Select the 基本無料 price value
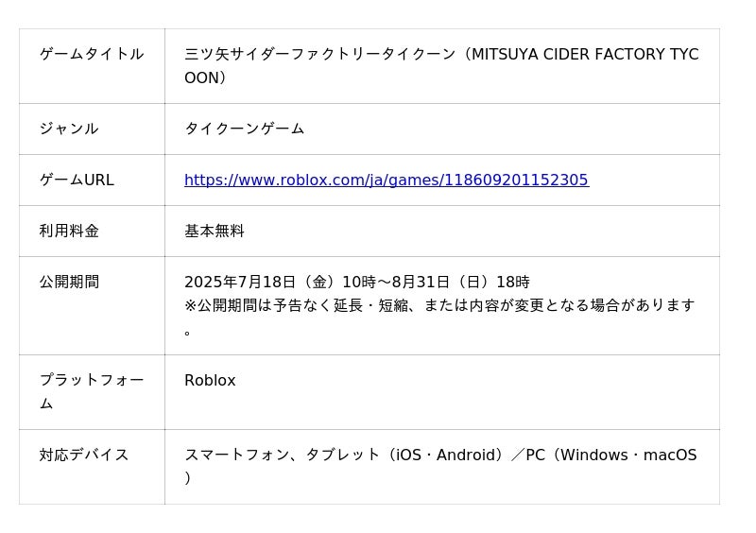Screen dimensions: 756x533 215,231
